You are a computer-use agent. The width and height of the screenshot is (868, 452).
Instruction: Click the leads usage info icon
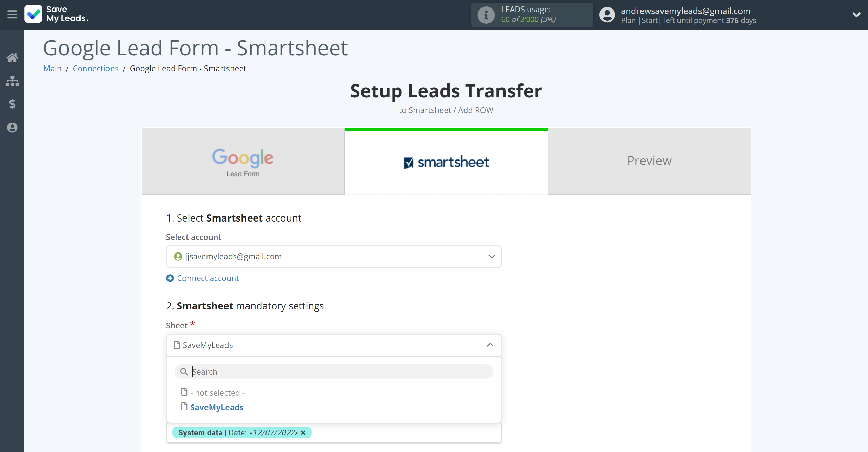(486, 15)
